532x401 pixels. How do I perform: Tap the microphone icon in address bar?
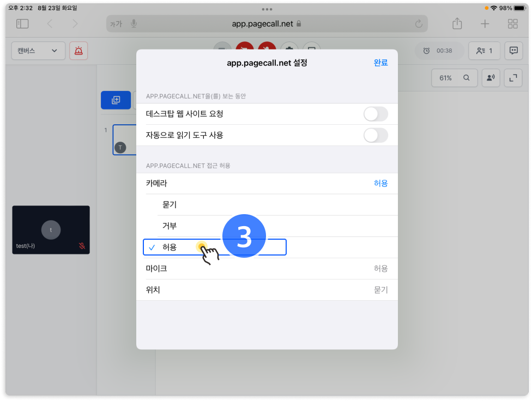134,23
